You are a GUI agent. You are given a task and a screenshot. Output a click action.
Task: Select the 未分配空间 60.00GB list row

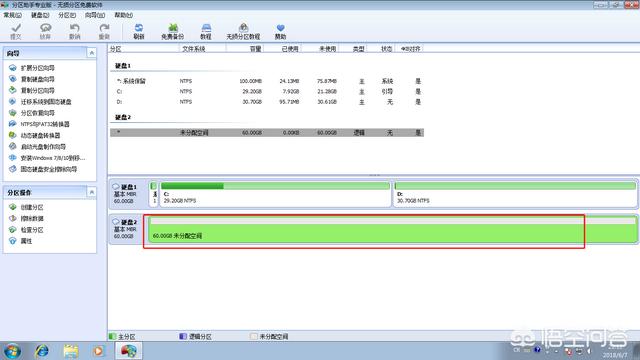267,133
